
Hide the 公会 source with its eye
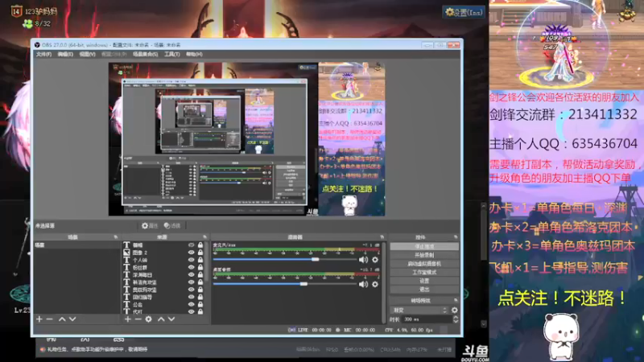click(192, 305)
